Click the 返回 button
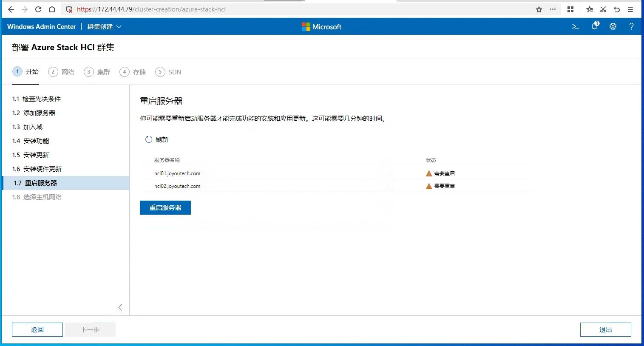 37,329
